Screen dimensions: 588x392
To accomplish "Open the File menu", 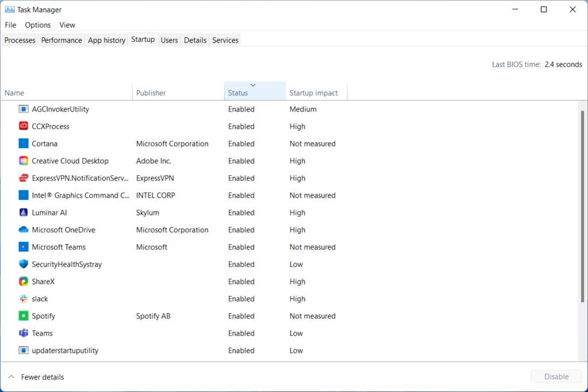I will [x=10, y=25].
